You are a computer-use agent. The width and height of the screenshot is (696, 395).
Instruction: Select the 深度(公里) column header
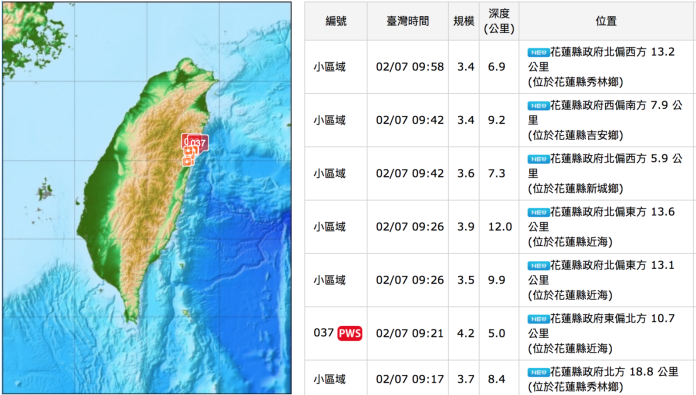pos(499,21)
